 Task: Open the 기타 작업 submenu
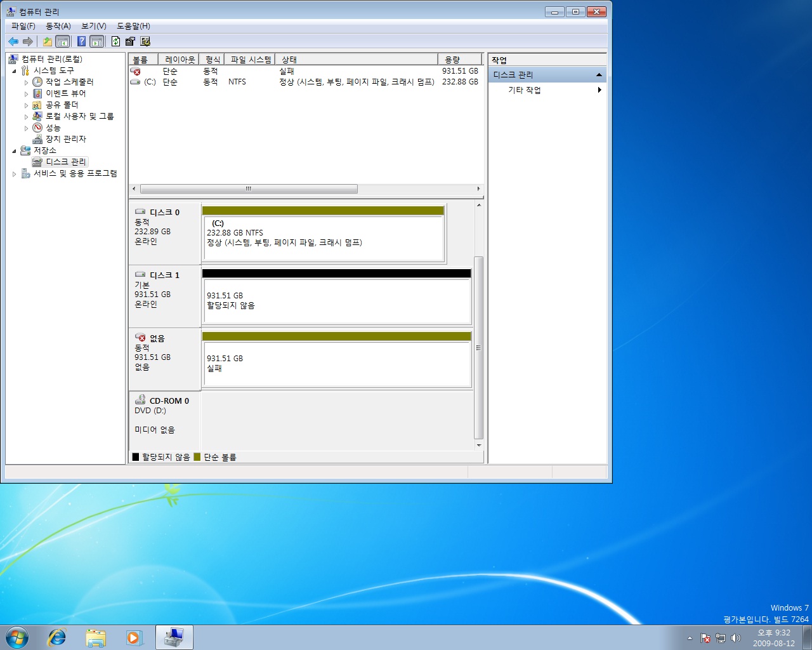[547, 90]
